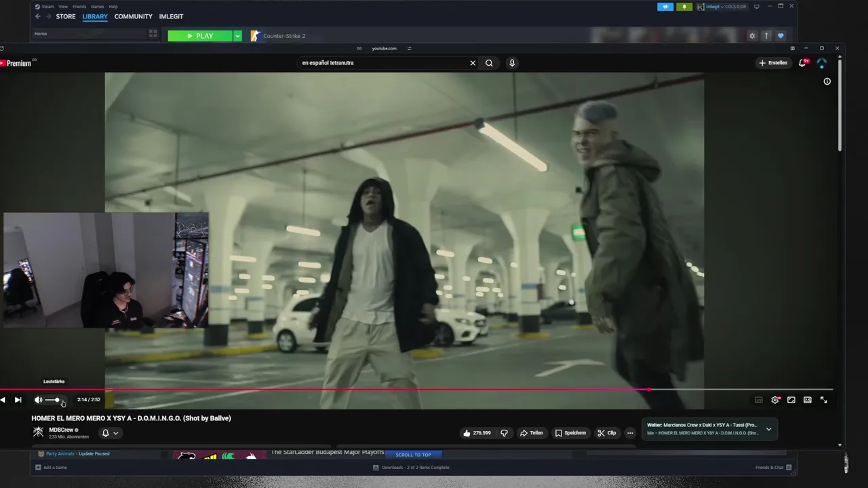Image resolution: width=868 pixels, height=488 pixels.
Task: Click Steam game info up-arrow icon
Action: 766,36
